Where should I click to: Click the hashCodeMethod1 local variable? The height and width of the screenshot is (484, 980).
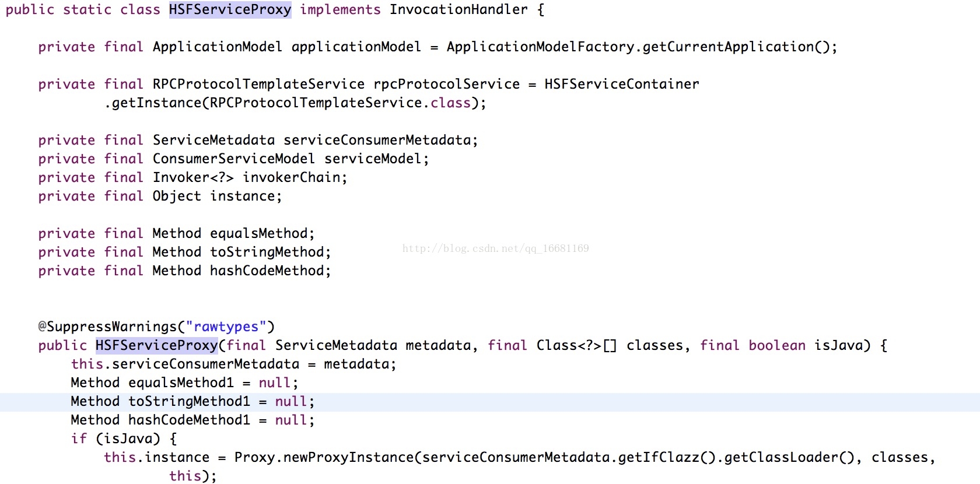point(189,420)
